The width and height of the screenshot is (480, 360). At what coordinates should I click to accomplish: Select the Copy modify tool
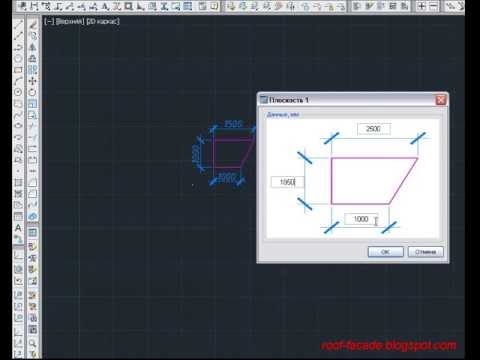coord(33,36)
